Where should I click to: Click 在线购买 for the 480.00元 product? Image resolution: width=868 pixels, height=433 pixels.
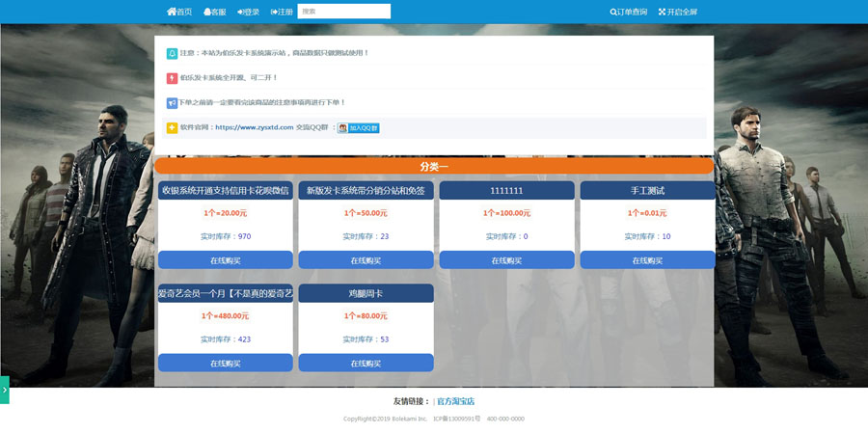pyautogui.click(x=226, y=364)
